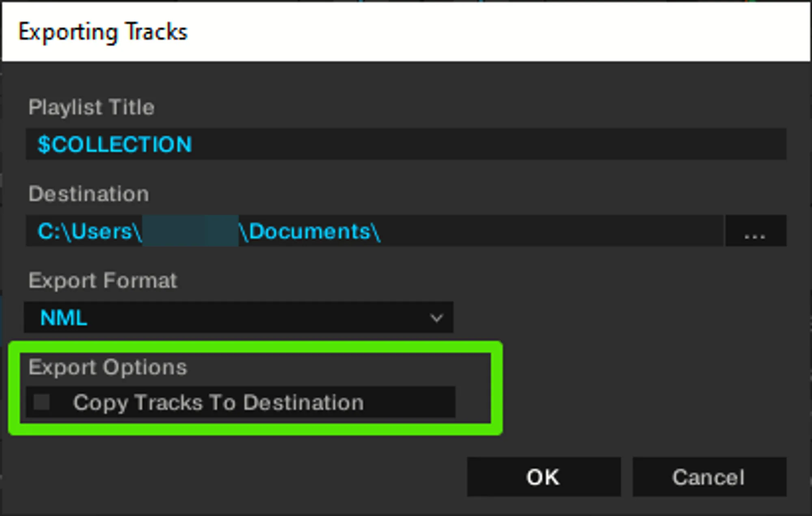Click the Exporting Tracks title bar

[x=406, y=32]
